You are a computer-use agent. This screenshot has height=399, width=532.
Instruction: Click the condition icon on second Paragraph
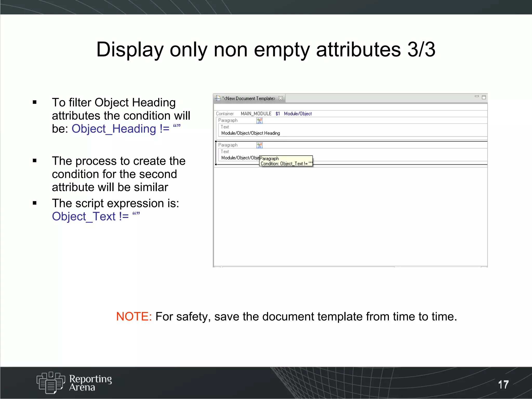click(x=260, y=145)
